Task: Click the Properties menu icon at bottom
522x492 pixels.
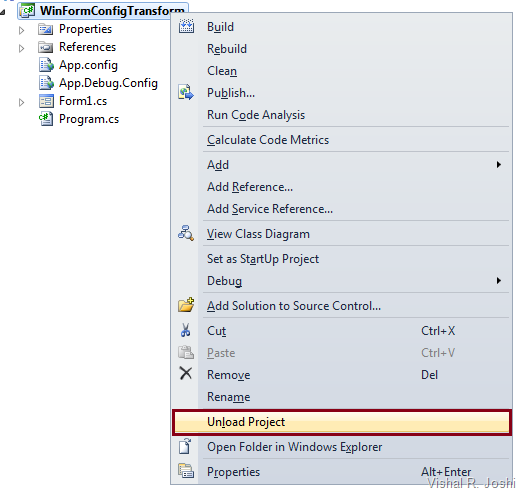Action: click(x=186, y=471)
